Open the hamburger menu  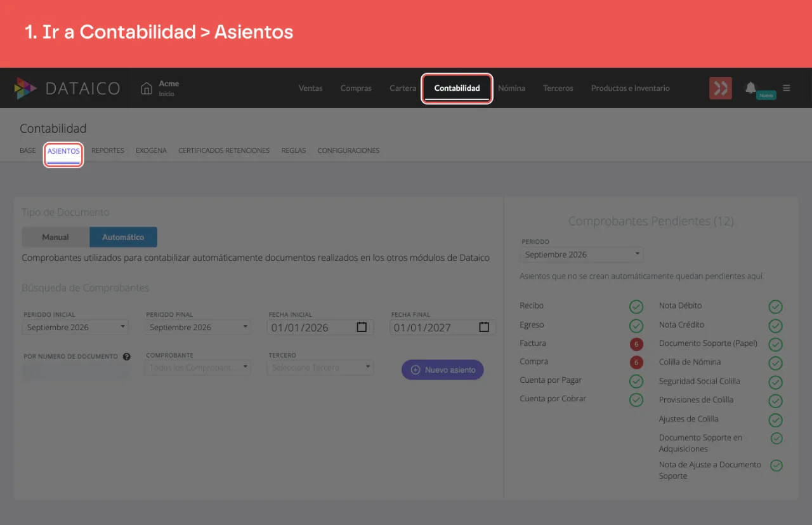click(x=787, y=88)
